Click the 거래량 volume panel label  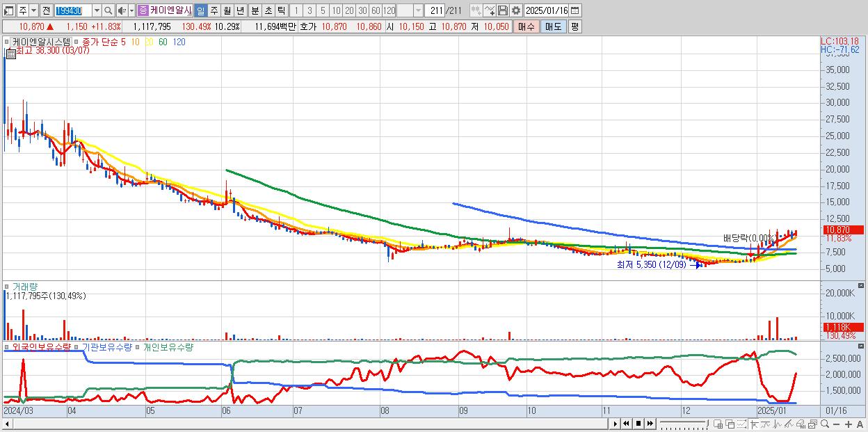[25, 286]
